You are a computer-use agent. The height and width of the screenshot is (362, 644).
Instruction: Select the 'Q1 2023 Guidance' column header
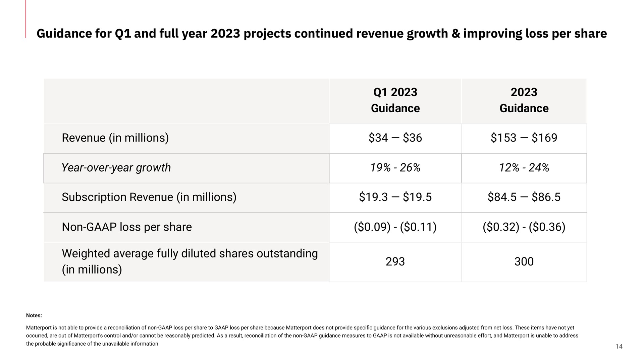[x=395, y=100]
